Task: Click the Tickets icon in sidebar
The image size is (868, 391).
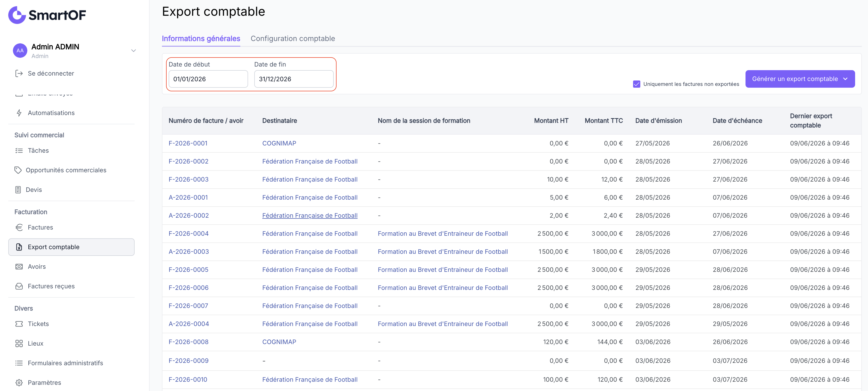Action: [19, 324]
